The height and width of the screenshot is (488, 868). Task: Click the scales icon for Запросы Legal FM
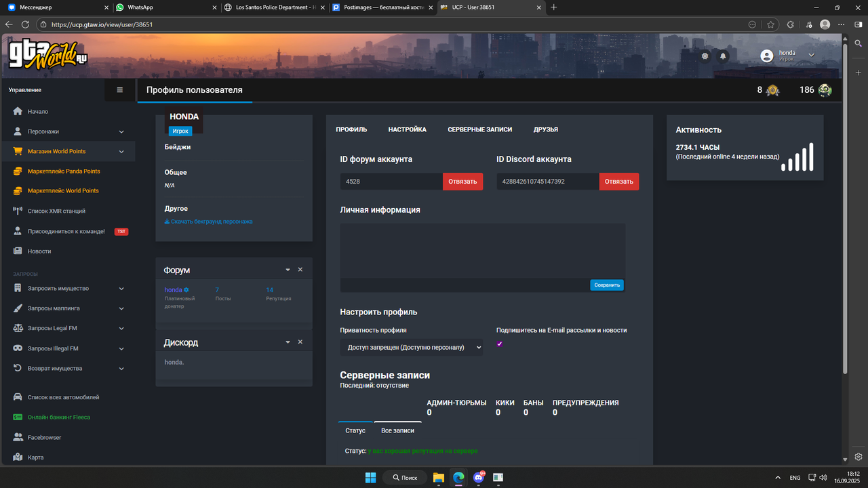[x=18, y=328]
